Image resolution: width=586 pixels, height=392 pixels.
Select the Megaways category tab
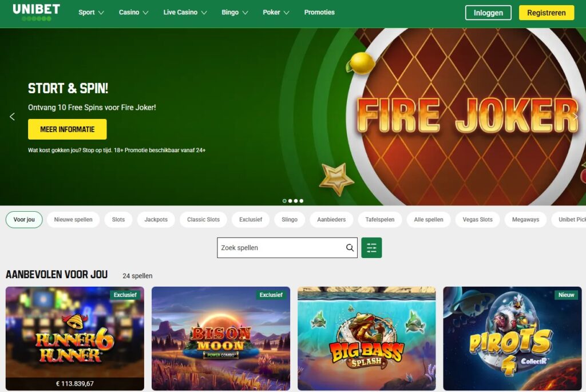coord(525,219)
